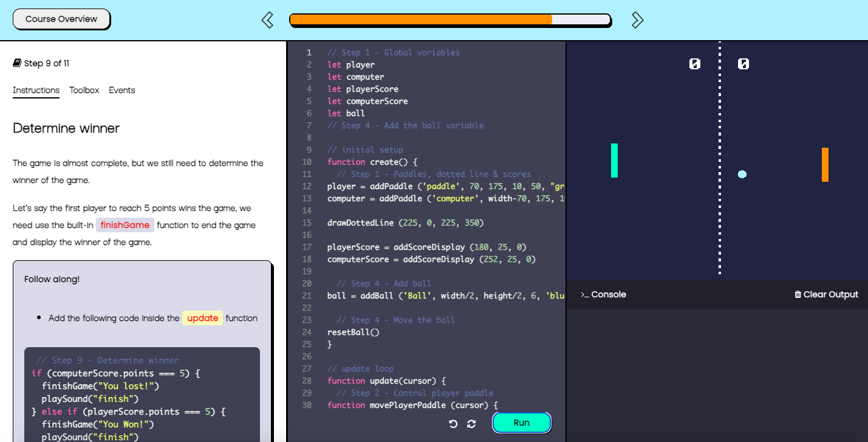Click the '// initial setup' comment
The width and height of the screenshot is (868, 442).
365,150
